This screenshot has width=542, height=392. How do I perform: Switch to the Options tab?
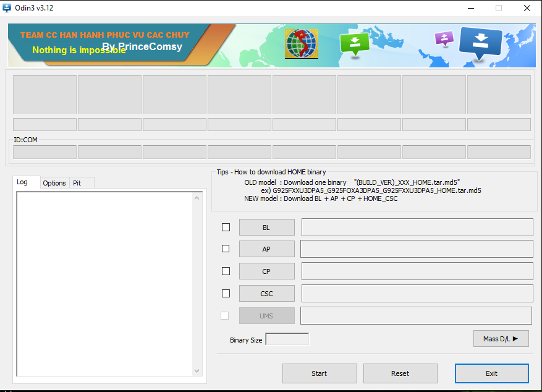click(54, 183)
